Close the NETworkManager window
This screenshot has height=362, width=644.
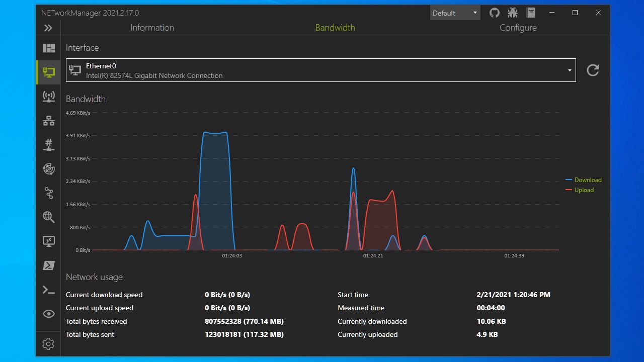pos(598,13)
